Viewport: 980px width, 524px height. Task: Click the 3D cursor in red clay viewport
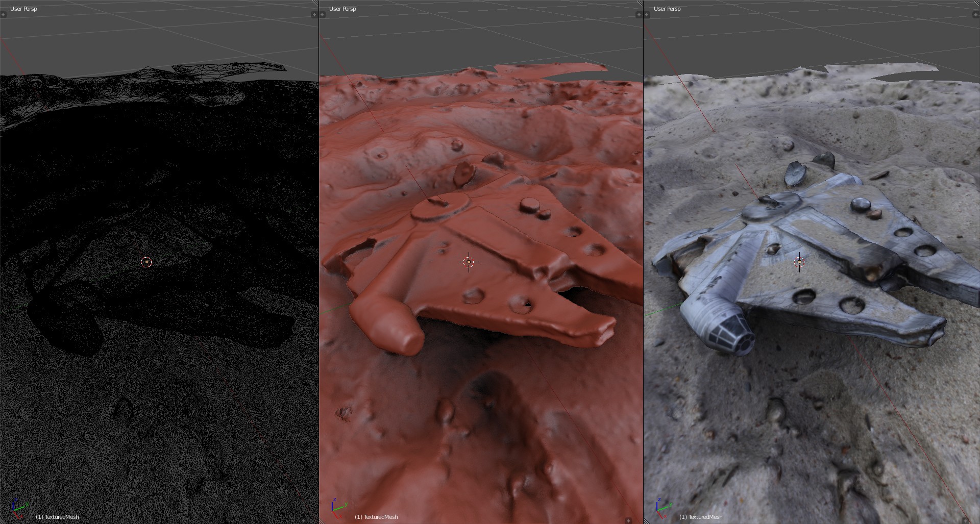(x=469, y=262)
